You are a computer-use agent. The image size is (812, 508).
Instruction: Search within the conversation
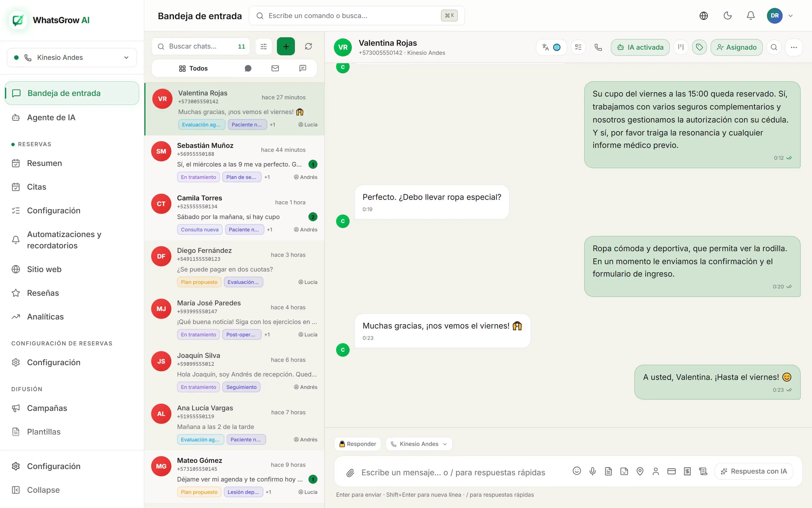[x=774, y=47]
